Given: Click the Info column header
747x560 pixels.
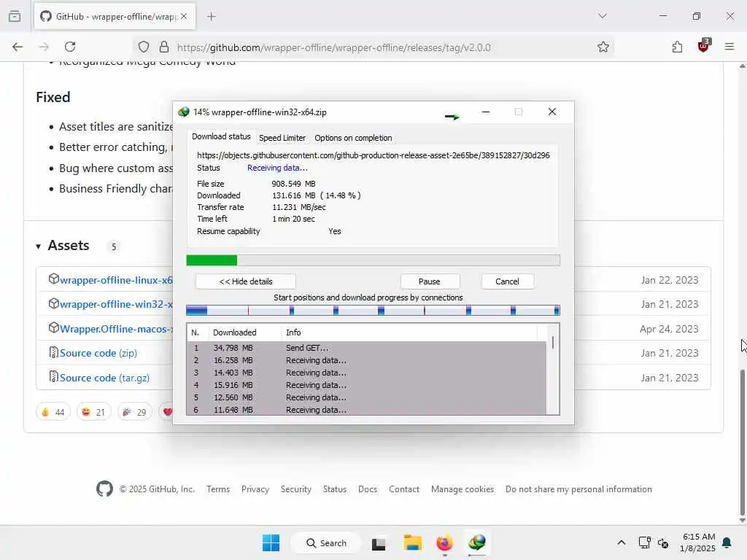Looking at the screenshot, I should point(409,332).
